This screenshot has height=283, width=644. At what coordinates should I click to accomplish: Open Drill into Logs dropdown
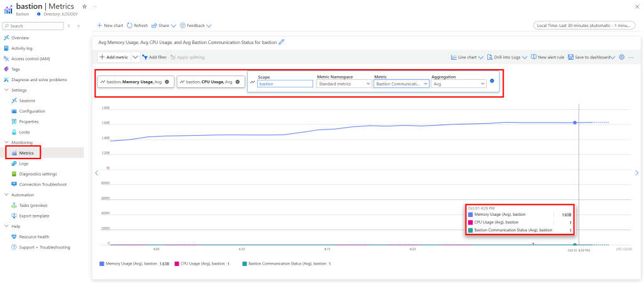click(x=508, y=57)
